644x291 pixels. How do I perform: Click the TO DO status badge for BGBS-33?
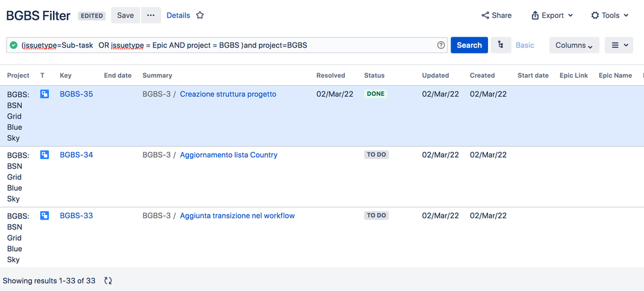click(x=376, y=216)
